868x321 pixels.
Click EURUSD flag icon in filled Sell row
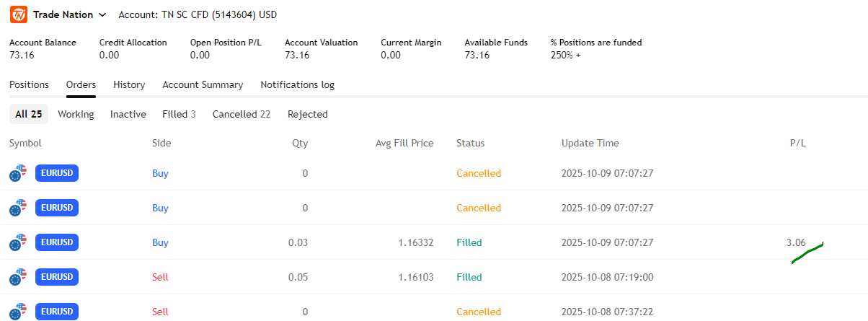(18, 277)
